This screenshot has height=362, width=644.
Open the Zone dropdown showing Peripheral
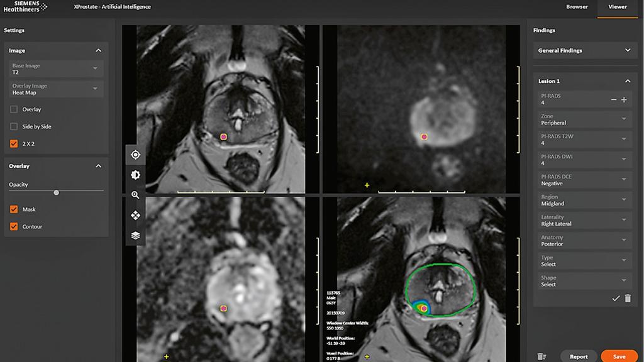585,119
